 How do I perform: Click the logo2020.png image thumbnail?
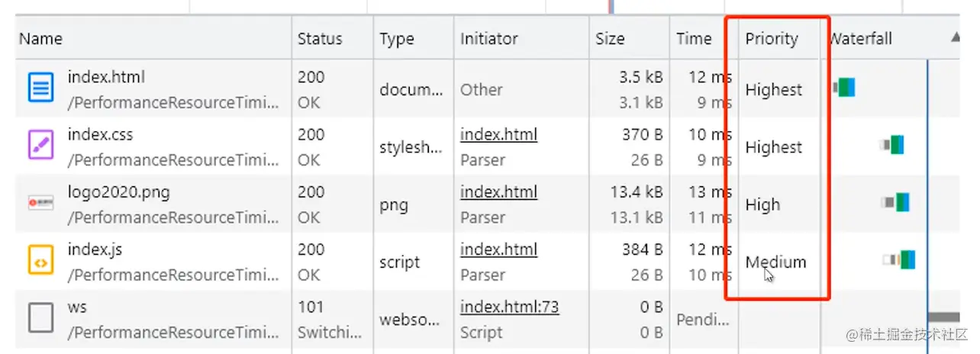[x=40, y=203]
